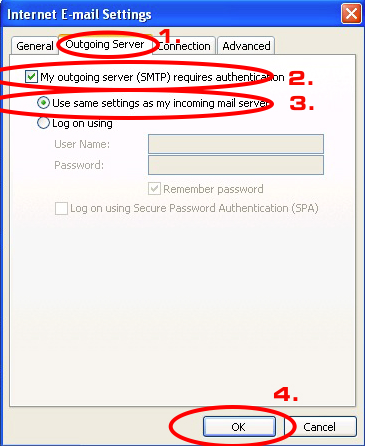Viewport: 365px width, 446px height.
Task: Click the Password input field
Action: [x=236, y=165]
